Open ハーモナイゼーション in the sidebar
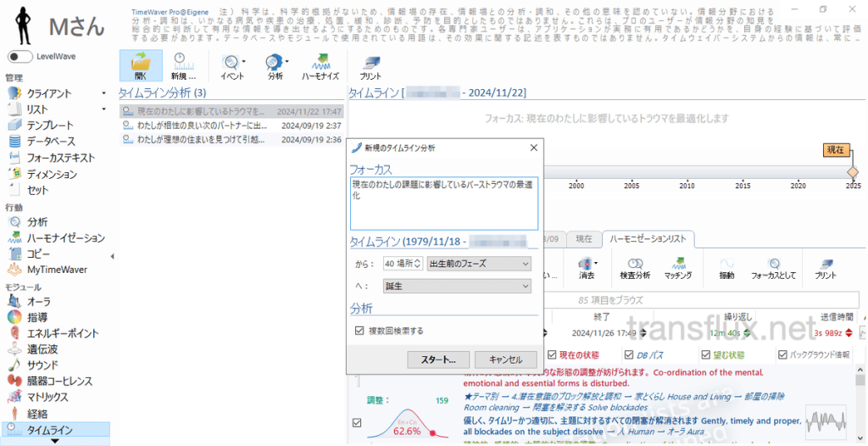This screenshot has height=446, width=868. point(65,238)
